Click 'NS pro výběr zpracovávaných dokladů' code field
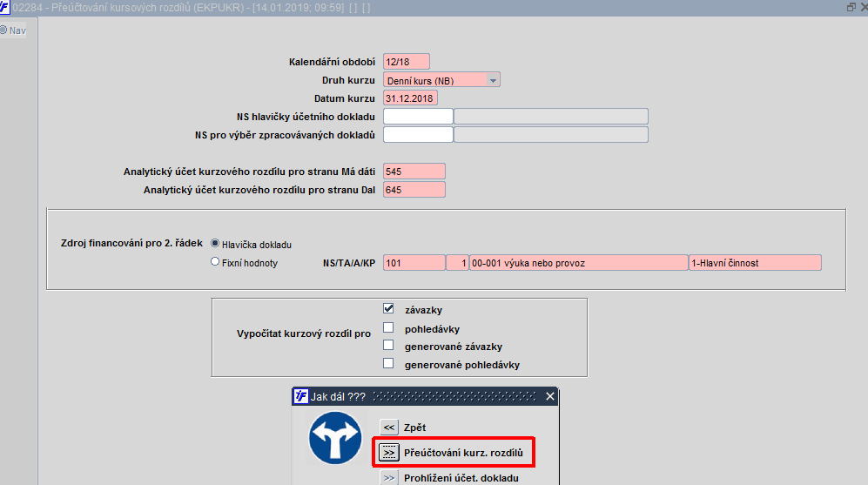 point(418,135)
